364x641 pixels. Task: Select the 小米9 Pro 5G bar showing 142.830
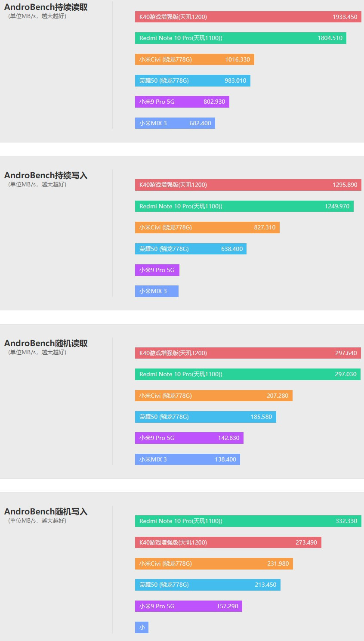coord(189,438)
